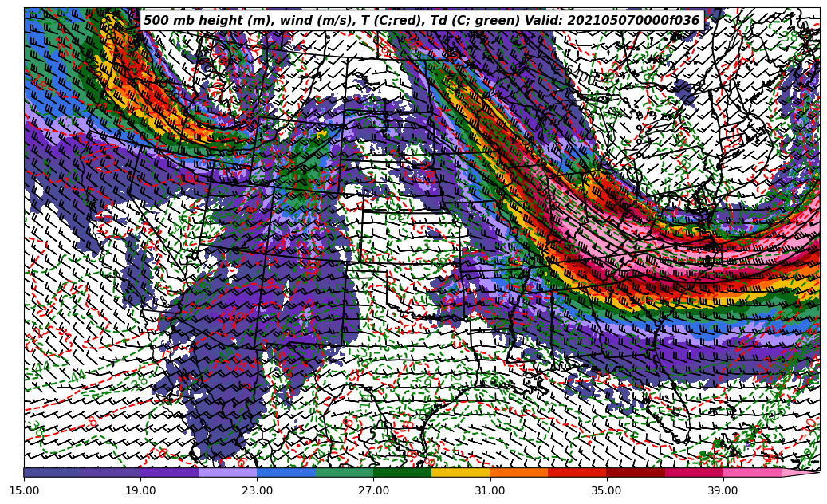This screenshot has height=504, width=827.
Task: Click the 35.00 colorbar tick label
Action: [x=607, y=490]
